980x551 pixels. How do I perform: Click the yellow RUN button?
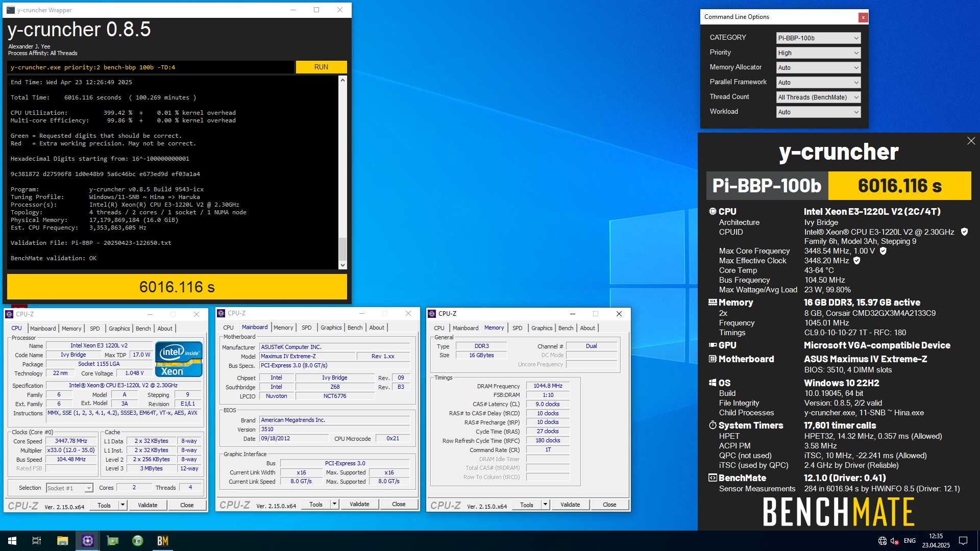(321, 67)
